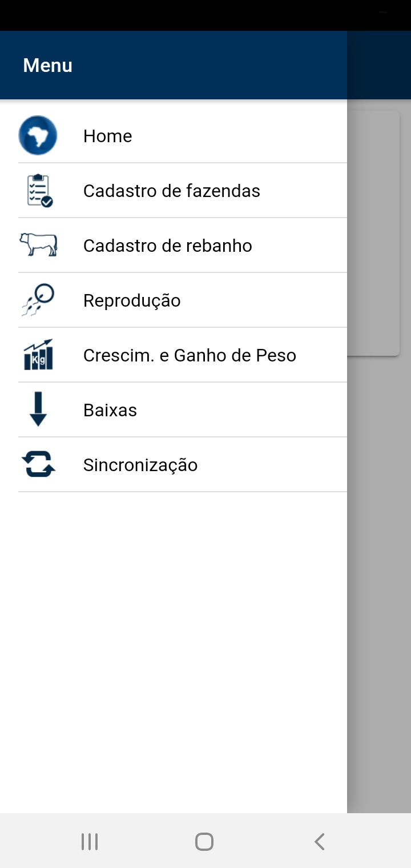Tap the Baixas down arrow icon
Screen dimensions: 411x868
[38, 409]
